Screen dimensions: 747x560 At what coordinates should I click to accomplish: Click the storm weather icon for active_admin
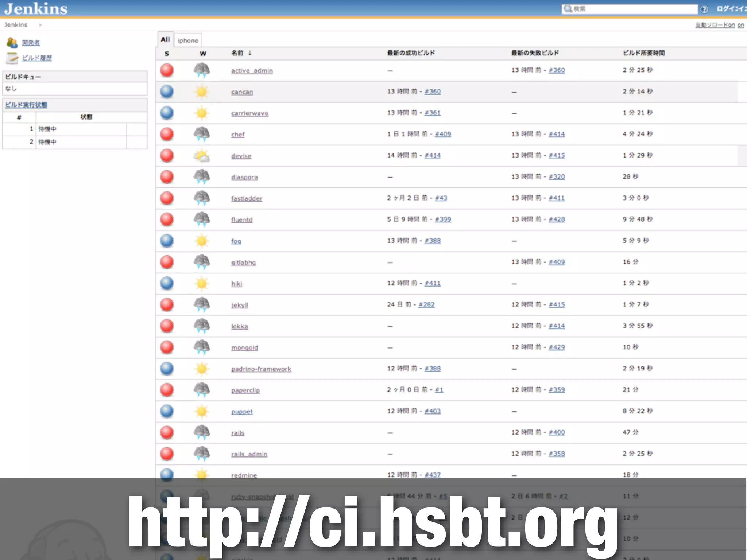[202, 70]
